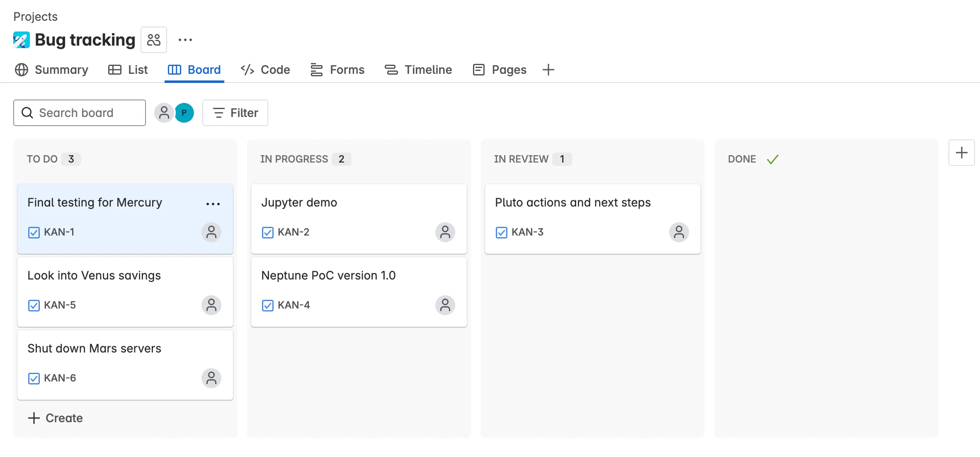Open the Filter button
980x457 pixels.
tap(235, 113)
